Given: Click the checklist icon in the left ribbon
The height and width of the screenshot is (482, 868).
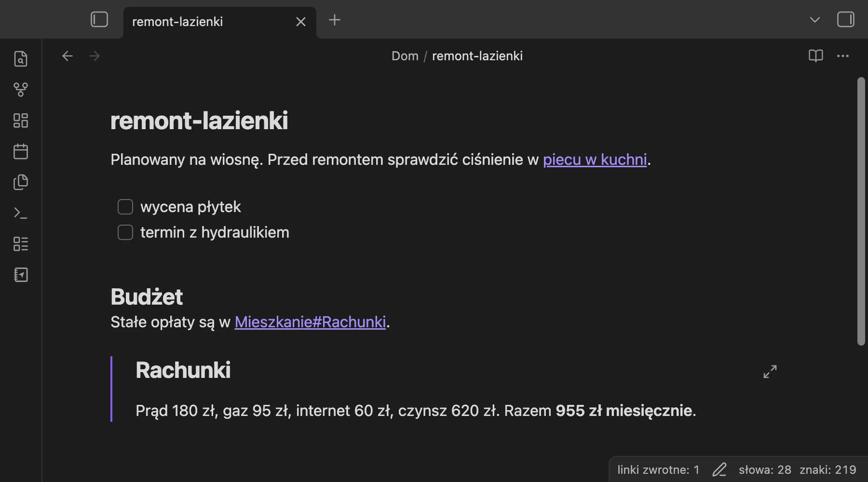Looking at the screenshot, I should click(21, 244).
